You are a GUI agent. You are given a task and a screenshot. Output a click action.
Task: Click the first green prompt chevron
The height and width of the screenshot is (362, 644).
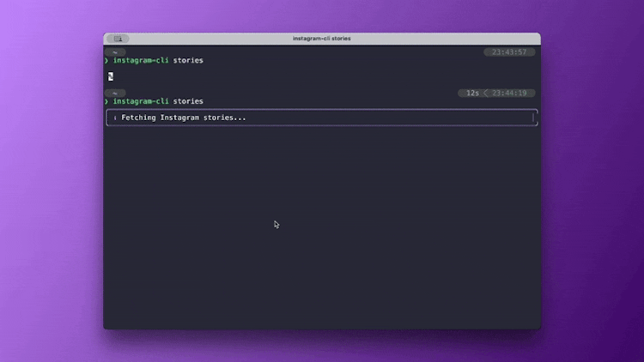106,61
